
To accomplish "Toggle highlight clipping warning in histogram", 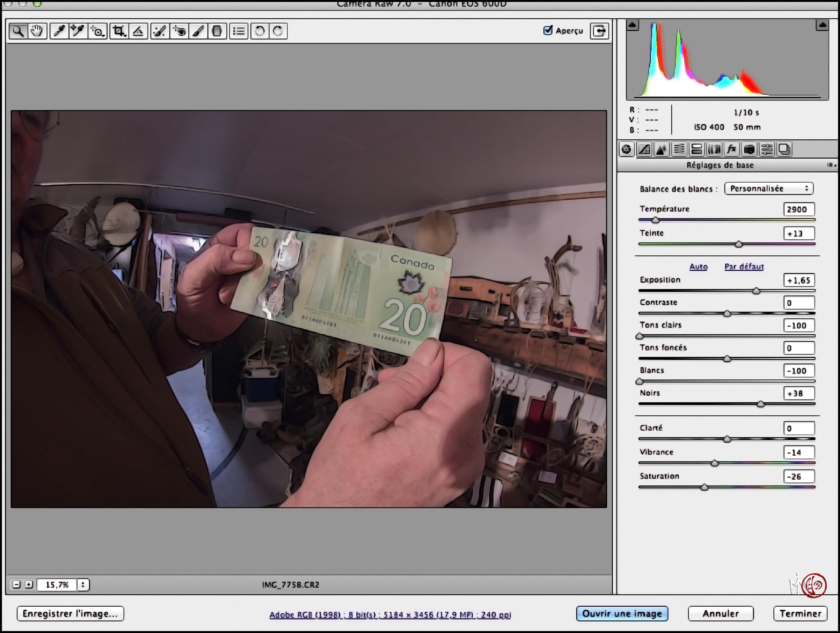I will click(822, 25).
